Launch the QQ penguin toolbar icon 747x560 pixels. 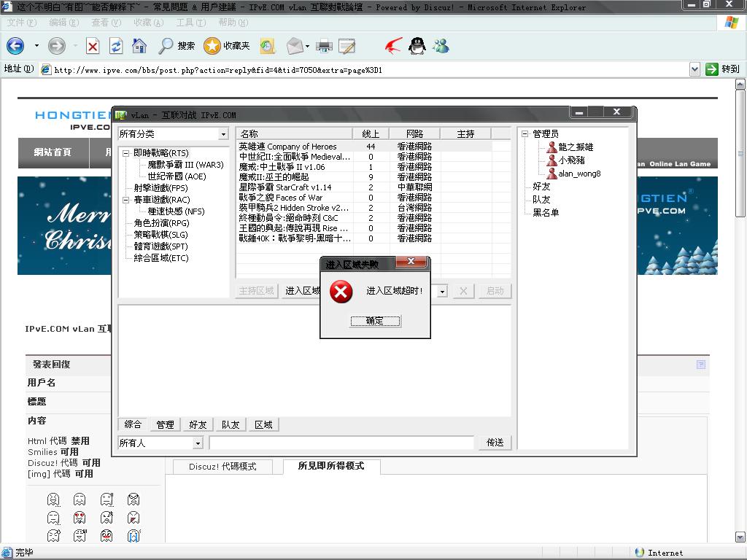(417, 46)
